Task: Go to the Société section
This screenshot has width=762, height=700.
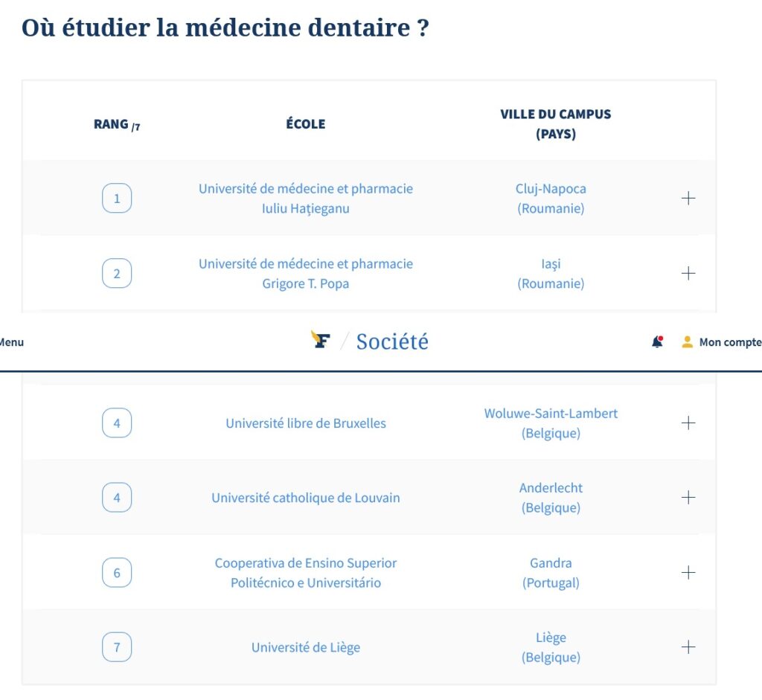Action: [x=392, y=341]
